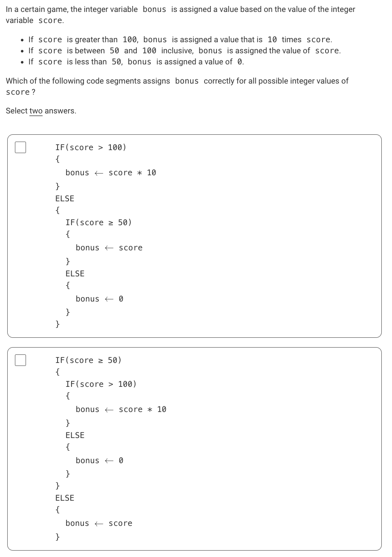
Task: Check the first answer option checkbox
Action: coord(20,147)
